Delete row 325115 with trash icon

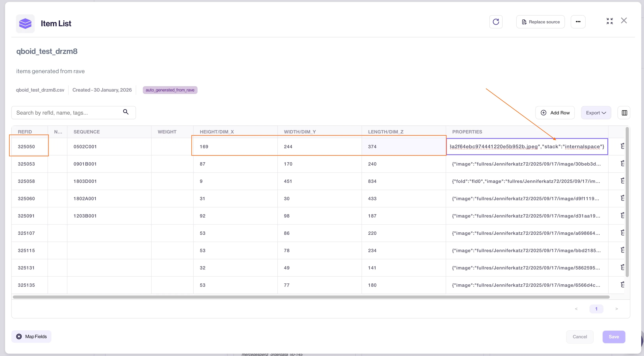pos(622,250)
